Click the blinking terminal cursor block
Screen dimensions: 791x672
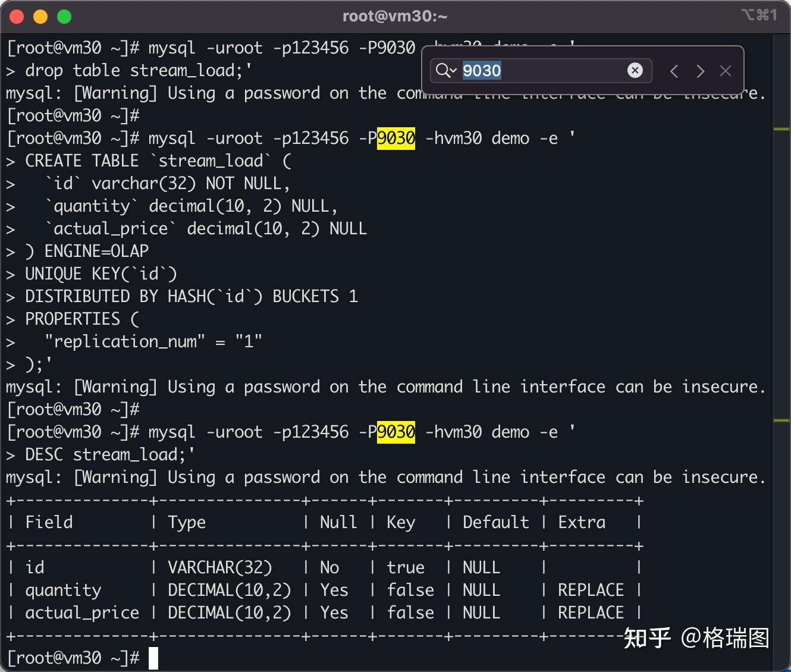click(x=153, y=658)
